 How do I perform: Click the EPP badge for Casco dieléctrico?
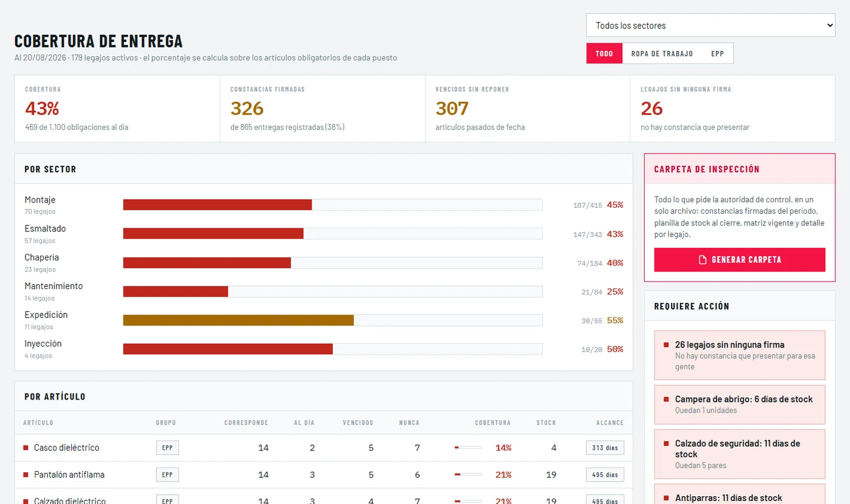(x=168, y=448)
